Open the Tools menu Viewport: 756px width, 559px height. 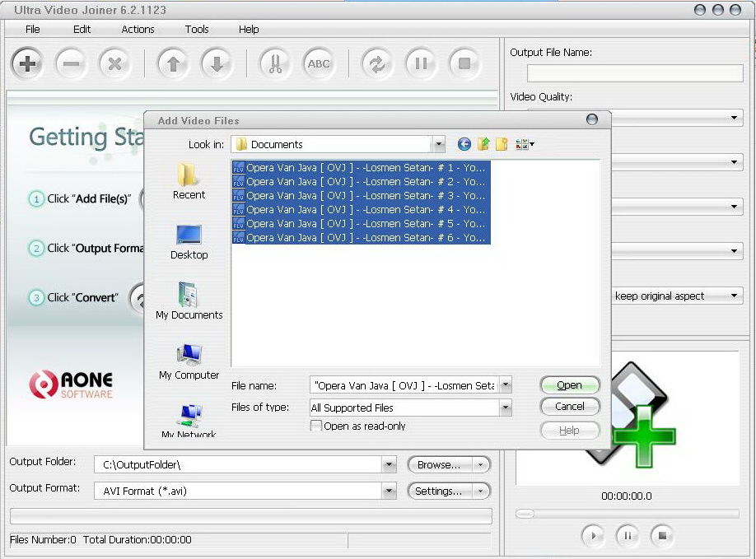click(197, 29)
